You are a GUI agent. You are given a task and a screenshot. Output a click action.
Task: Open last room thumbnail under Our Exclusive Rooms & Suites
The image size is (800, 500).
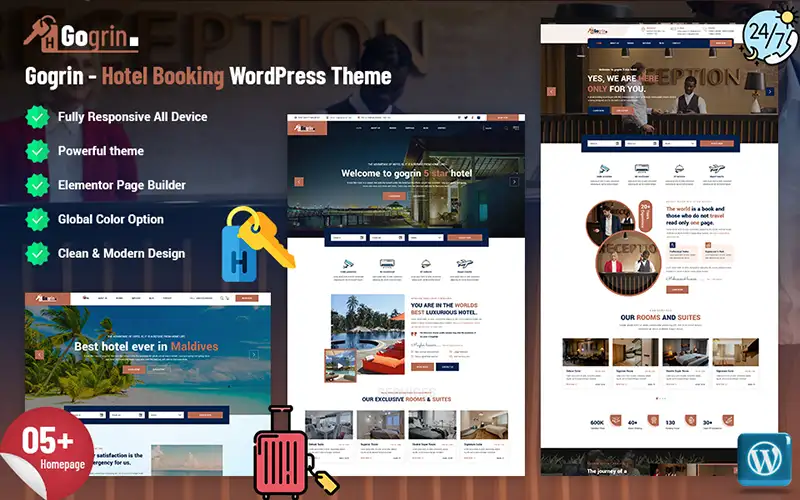(x=484, y=424)
